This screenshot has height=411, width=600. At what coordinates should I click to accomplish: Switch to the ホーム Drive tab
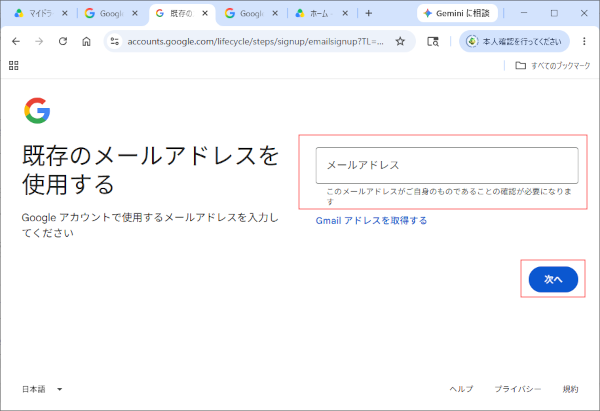[320, 13]
